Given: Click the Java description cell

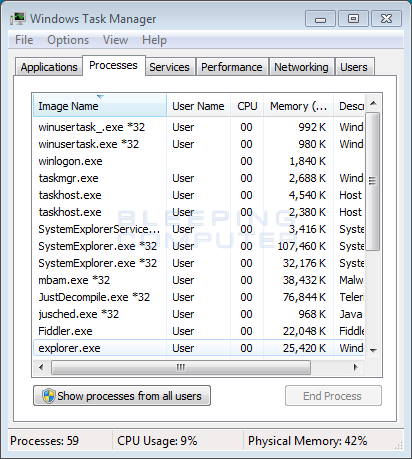Looking at the screenshot, I should (351, 314).
